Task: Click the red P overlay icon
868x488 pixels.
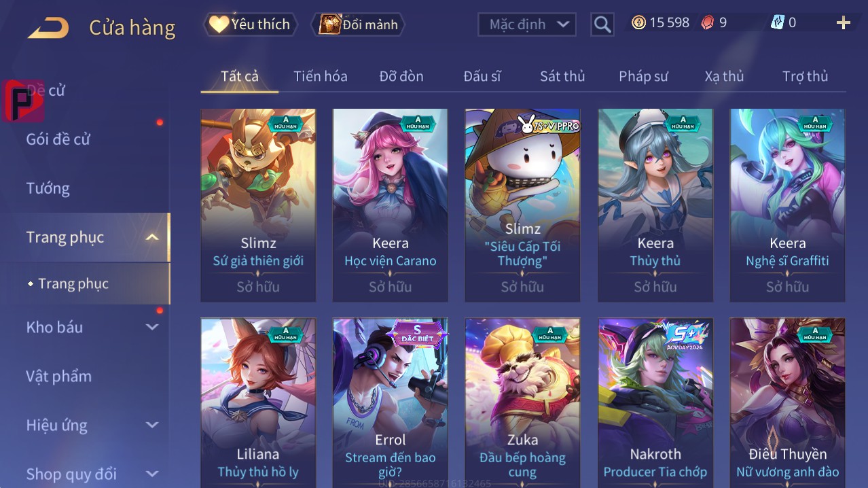Action: pyautogui.click(x=23, y=101)
